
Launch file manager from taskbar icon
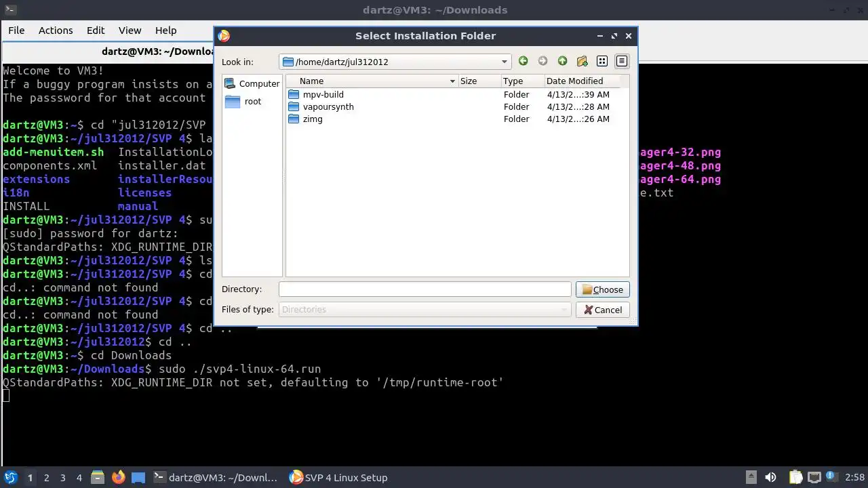click(97, 477)
